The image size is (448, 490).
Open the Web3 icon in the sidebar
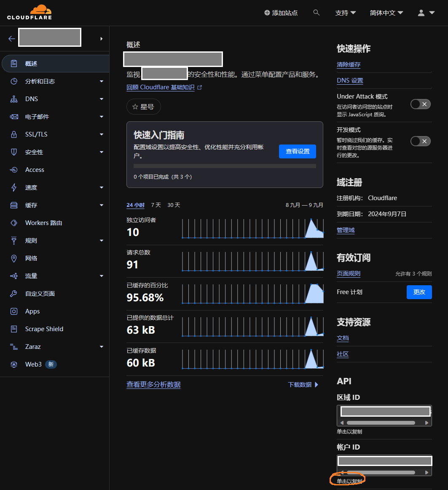[x=14, y=364]
